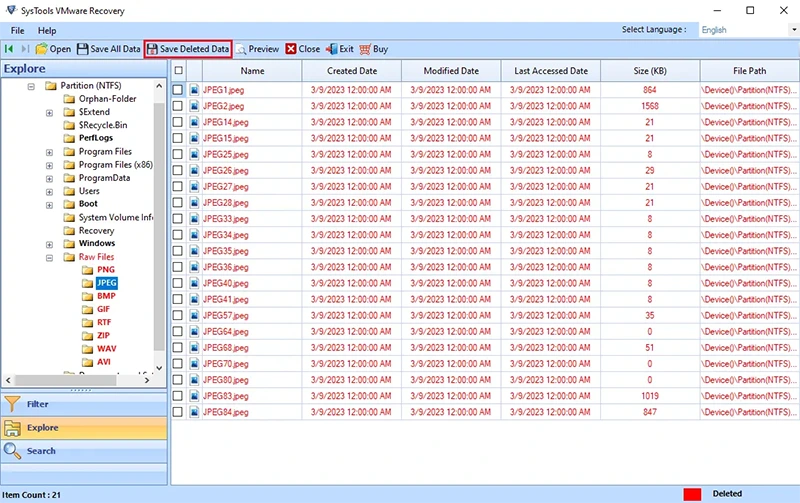Open the File menu
Viewport: 800px width, 503px height.
[18, 31]
